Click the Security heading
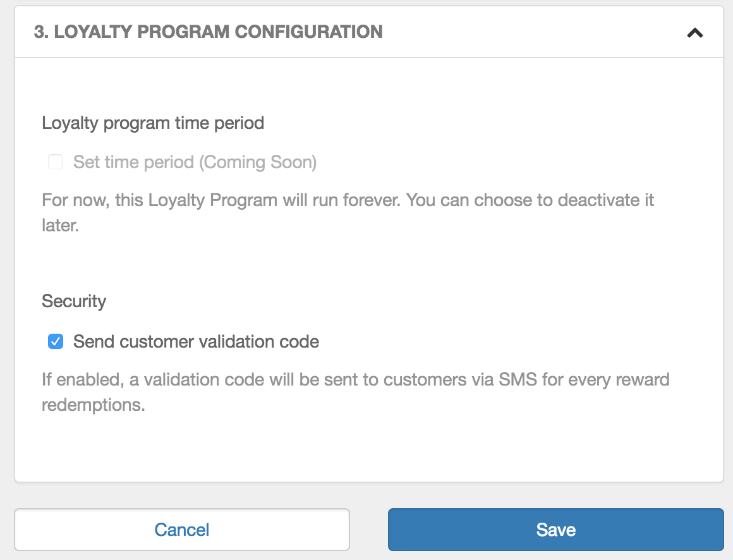The height and width of the screenshot is (560, 733). point(74,301)
